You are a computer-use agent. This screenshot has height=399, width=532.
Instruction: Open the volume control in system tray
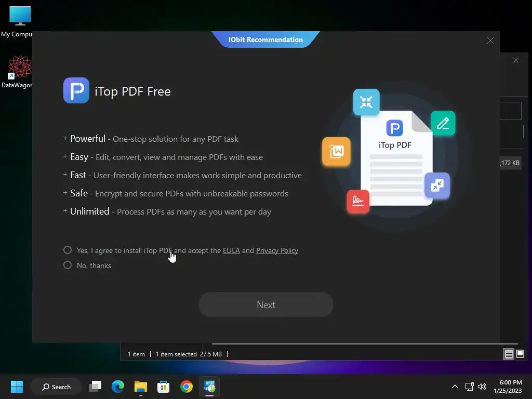click(482, 387)
